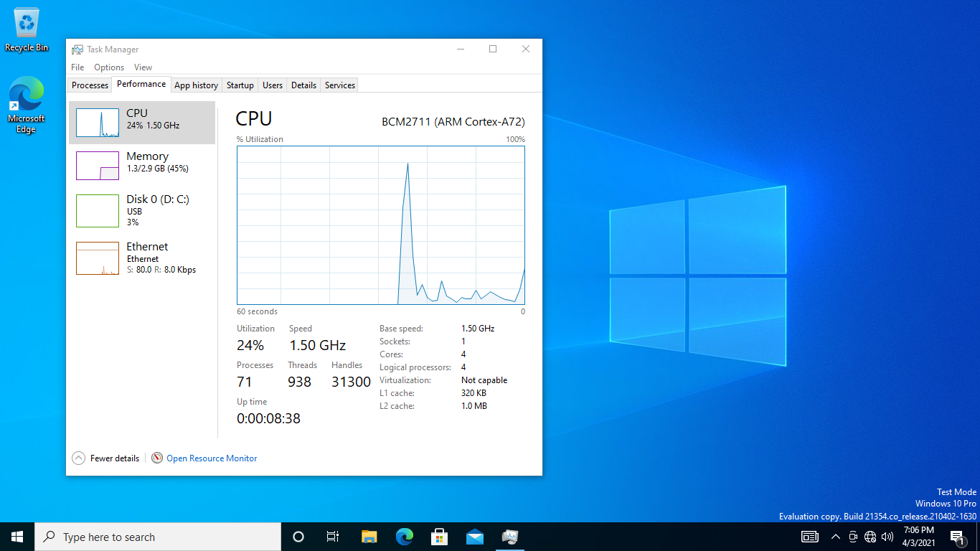Open Task View from the taskbar
This screenshot has width=980, height=551.
tap(332, 536)
